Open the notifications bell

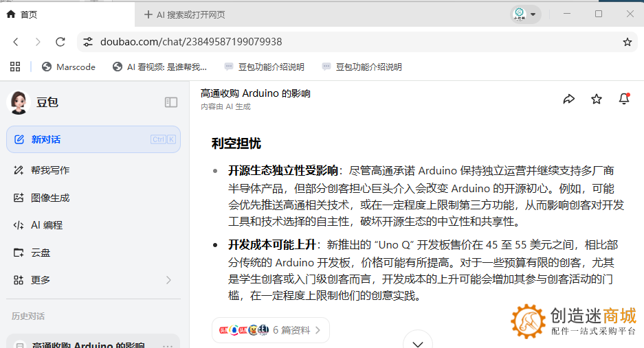click(x=624, y=100)
